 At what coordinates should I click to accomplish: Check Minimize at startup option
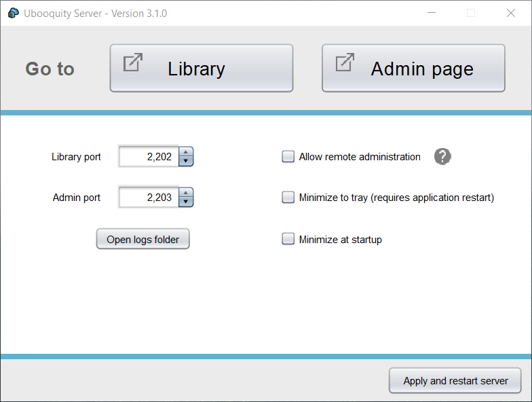click(x=288, y=239)
